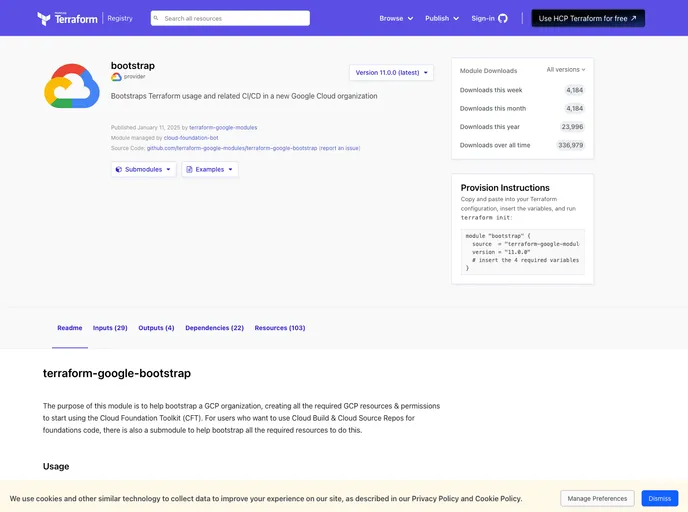
Task: Click the terraform-google-bootstrap heading
Action: [x=117, y=373]
